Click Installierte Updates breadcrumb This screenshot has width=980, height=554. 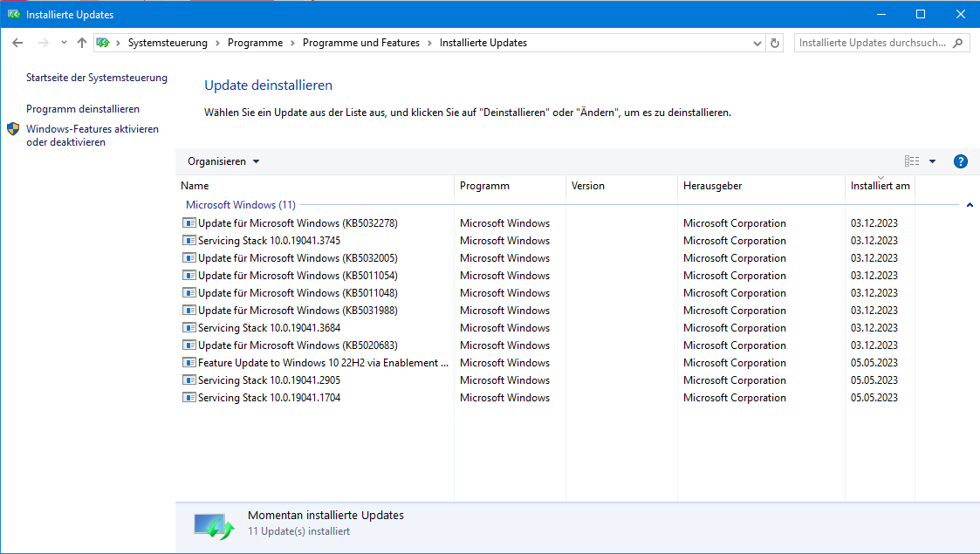[483, 43]
